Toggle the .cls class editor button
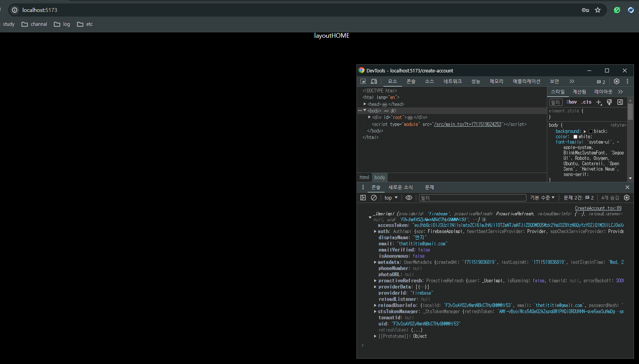Viewport: 639px width, 364px height. [x=586, y=102]
